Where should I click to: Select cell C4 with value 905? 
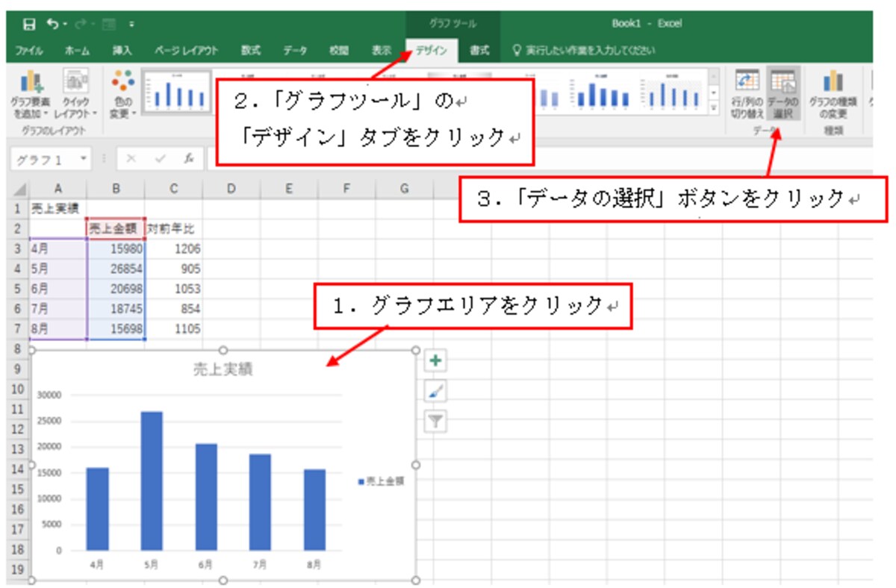pyautogui.click(x=173, y=269)
